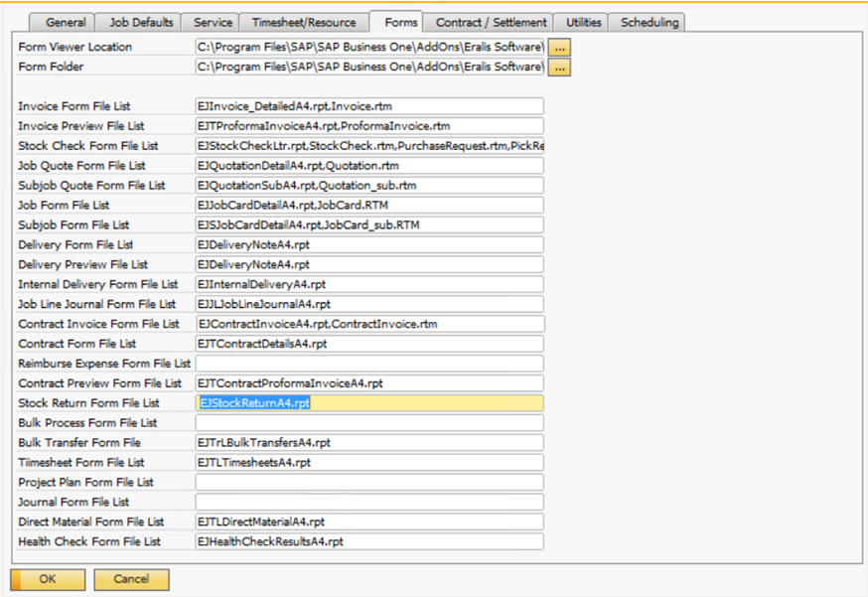Focus the Stock Return Form File List field

[369, 403]
